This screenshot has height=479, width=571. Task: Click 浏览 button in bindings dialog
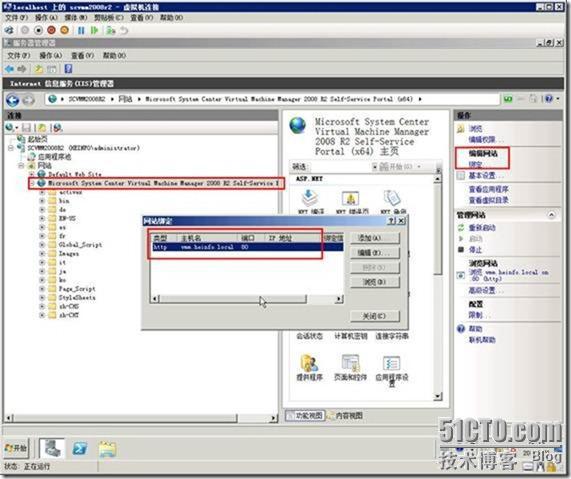(x=375, y=282)
